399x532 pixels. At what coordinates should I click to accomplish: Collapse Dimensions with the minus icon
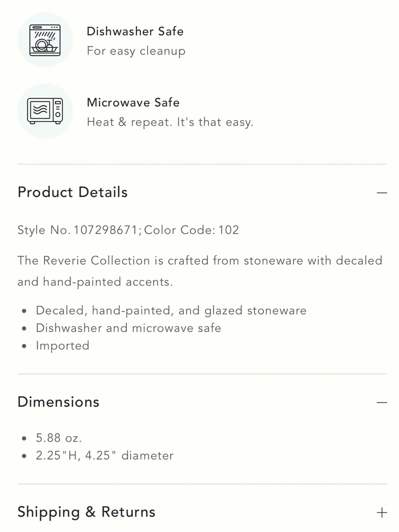pos(382,402)
